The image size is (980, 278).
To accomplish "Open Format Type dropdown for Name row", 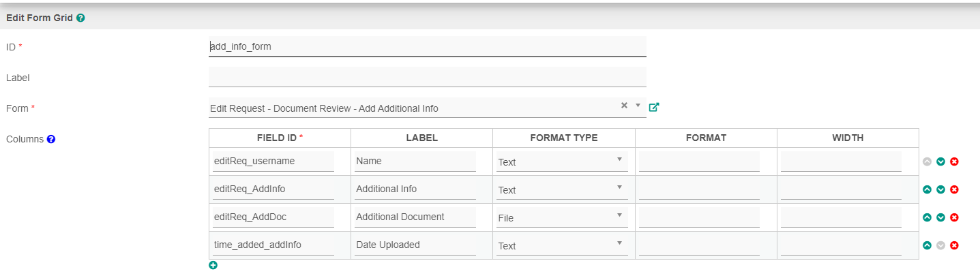I will (563, 161).
